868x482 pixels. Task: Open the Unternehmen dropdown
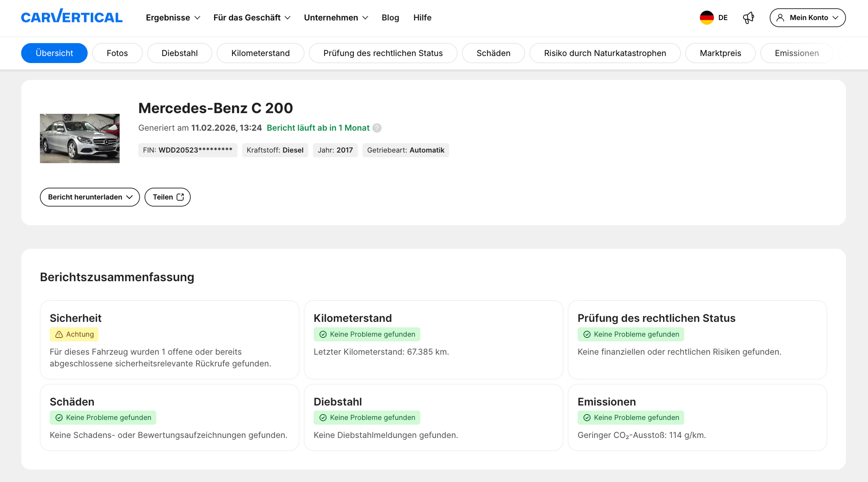(336, 18)
